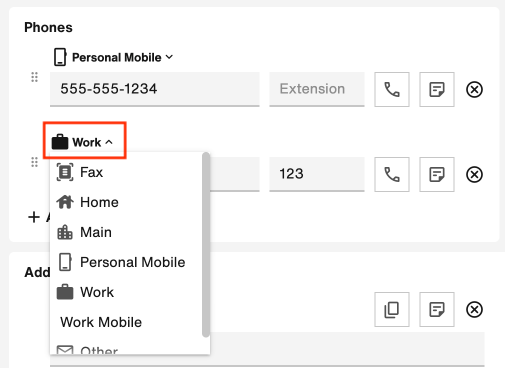Select Fax from the phone type list

pyautogui.click(x=126, y=172)
